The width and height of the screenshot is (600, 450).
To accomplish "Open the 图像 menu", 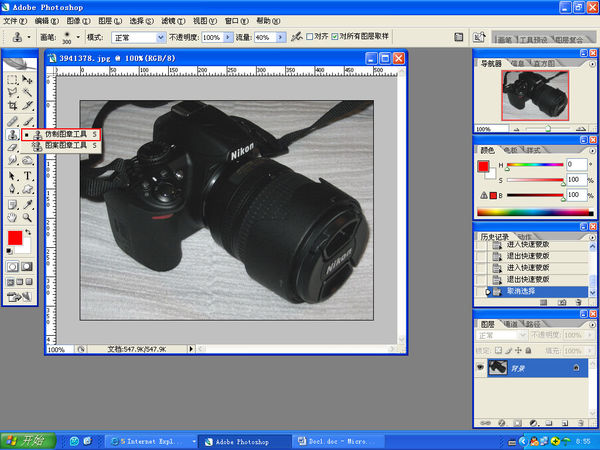I will (x=78, y=21).
